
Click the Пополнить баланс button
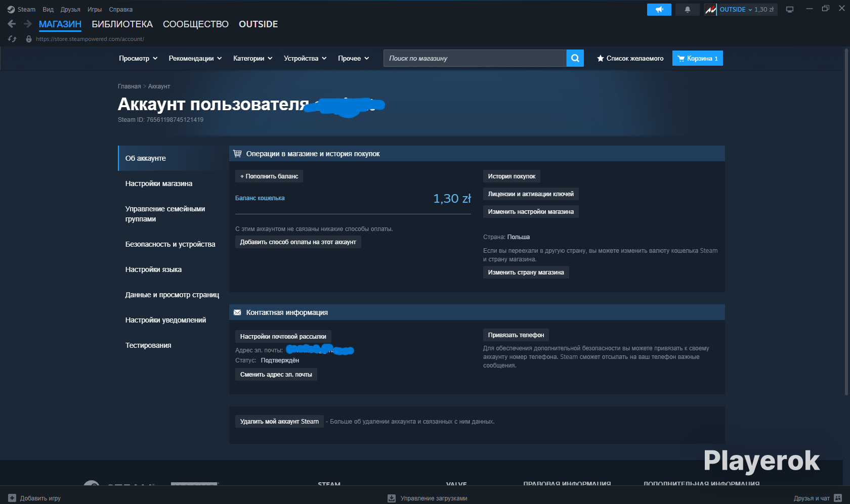(x=269, y=176)
